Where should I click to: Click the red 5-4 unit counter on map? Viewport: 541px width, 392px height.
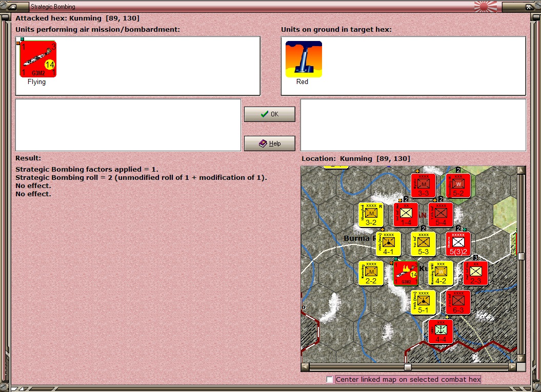[x=440, y=215]
